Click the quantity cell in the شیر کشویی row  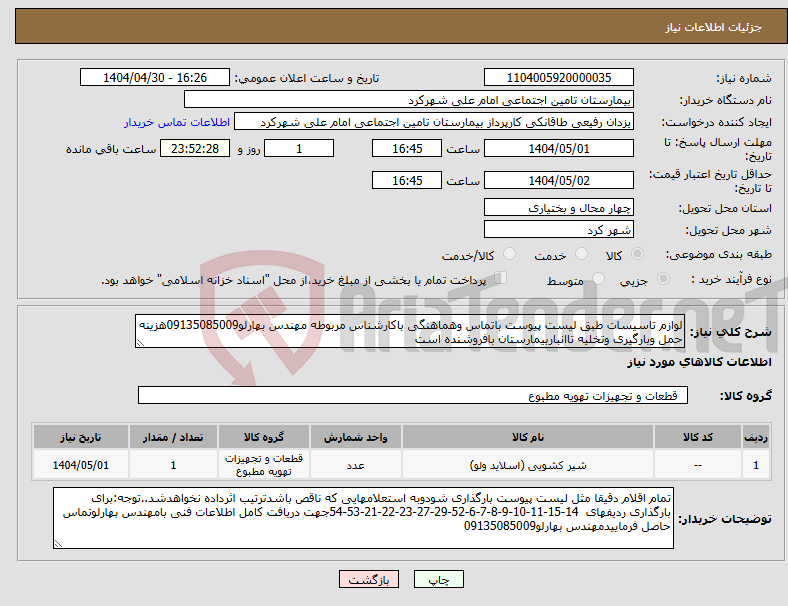point(173,465)
